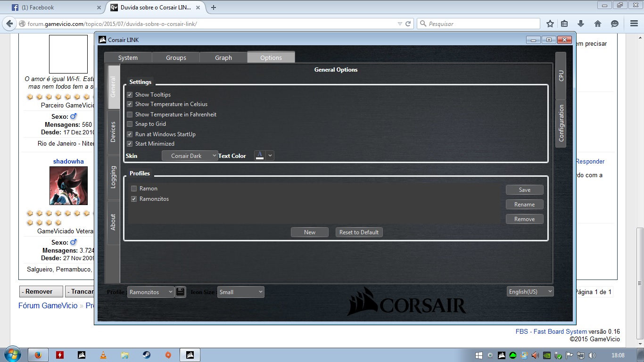Click Corsair Link system tray icon
Viewport: 644px width, 362px height.
coord(502,355)
